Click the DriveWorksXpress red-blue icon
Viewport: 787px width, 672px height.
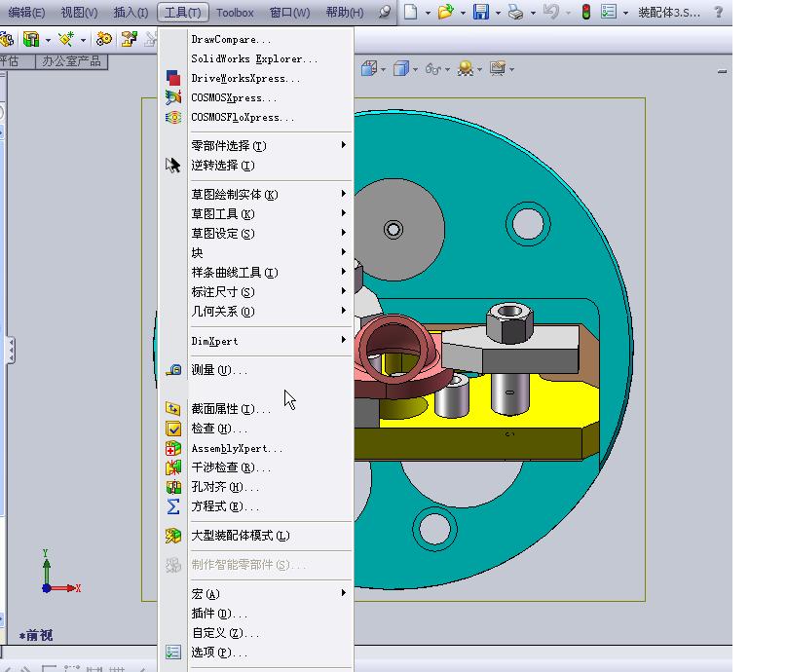173,78
